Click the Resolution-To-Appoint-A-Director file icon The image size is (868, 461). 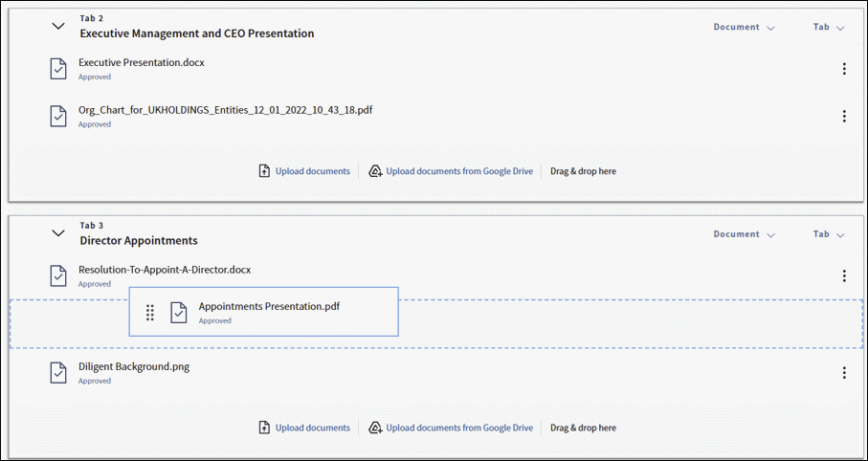coord(58,275)
